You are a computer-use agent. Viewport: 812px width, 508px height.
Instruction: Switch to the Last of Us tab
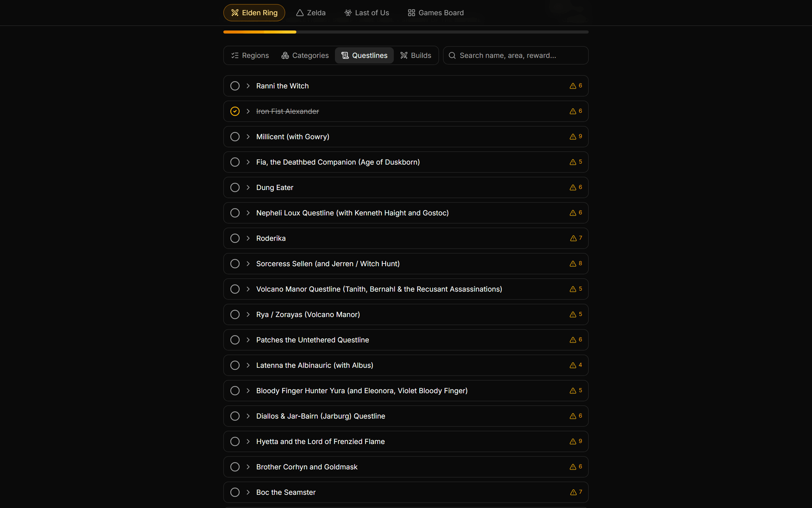pos(367,13)
